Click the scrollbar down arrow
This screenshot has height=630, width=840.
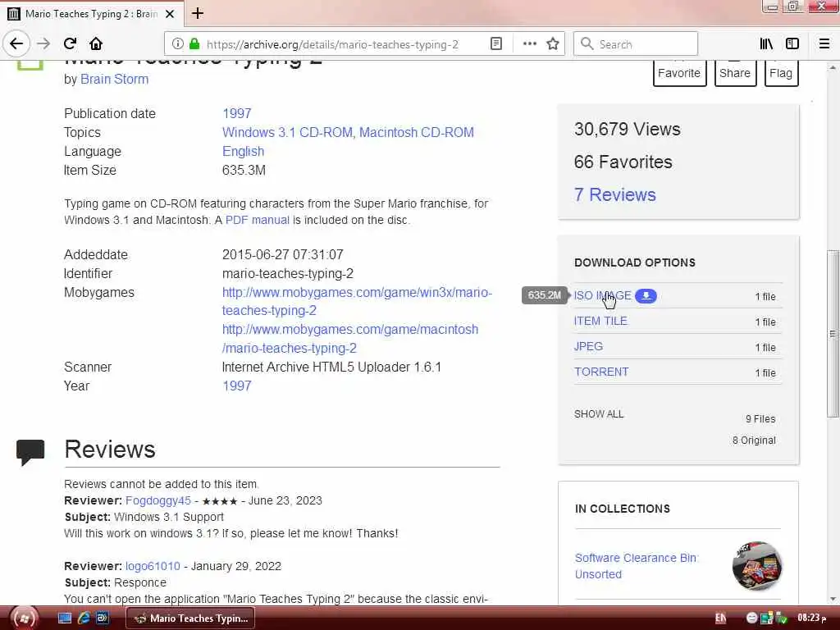(832, 599)
